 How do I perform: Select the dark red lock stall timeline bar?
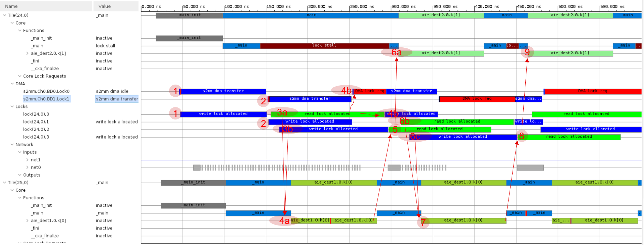[x=325, y=46]
